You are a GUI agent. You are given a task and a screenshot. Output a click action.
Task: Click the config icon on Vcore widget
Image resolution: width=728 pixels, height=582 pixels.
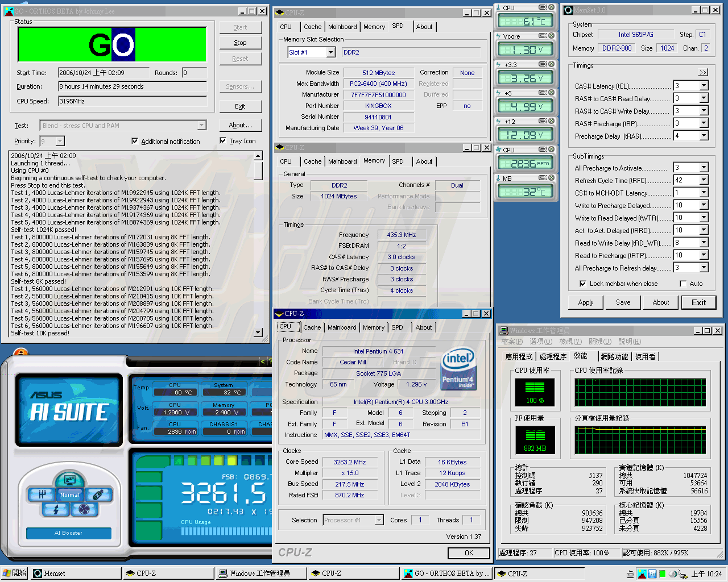coord(543,36)
